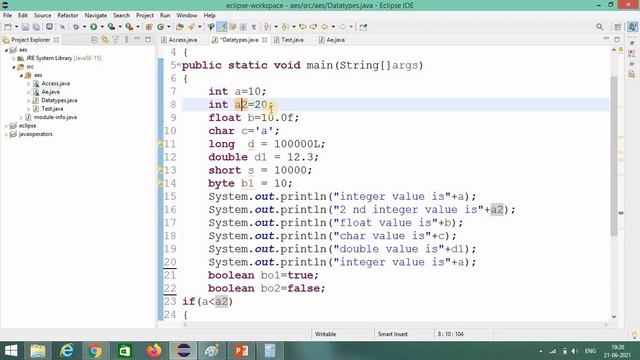Maximize the editor area icon
640x360 pixels.
[617, 39]
